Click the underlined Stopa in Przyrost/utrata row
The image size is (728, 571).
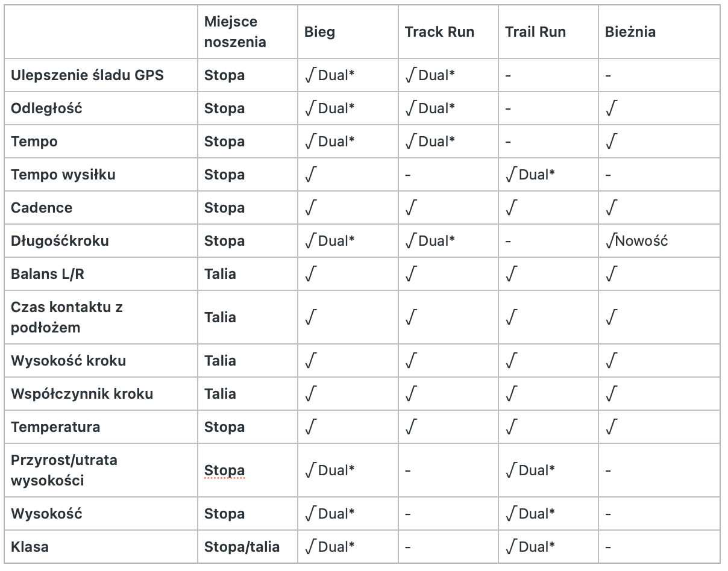[224, 470]
